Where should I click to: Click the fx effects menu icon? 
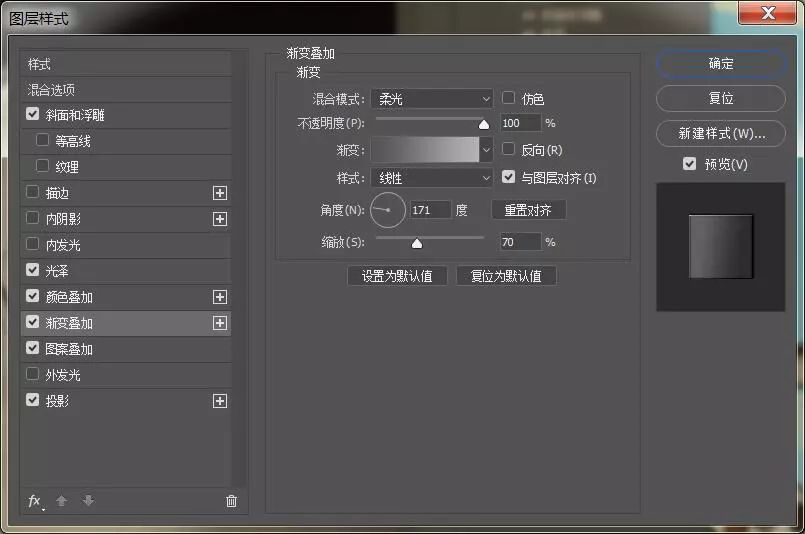(x=35, y=501)
